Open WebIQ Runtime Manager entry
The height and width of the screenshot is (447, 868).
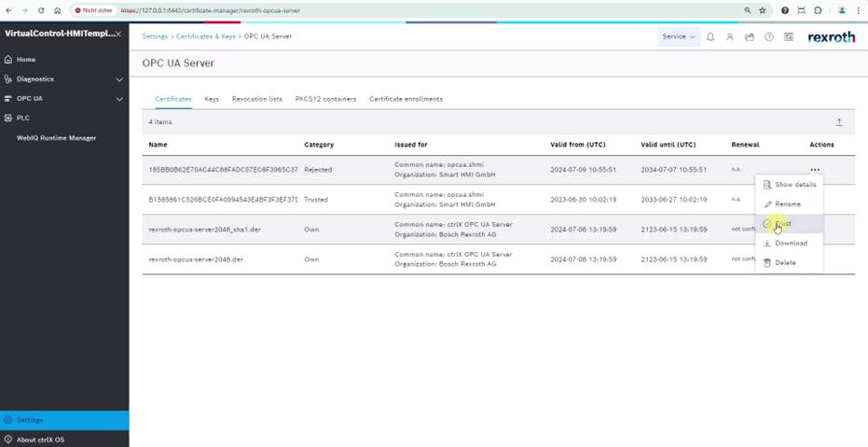point(56,138)
